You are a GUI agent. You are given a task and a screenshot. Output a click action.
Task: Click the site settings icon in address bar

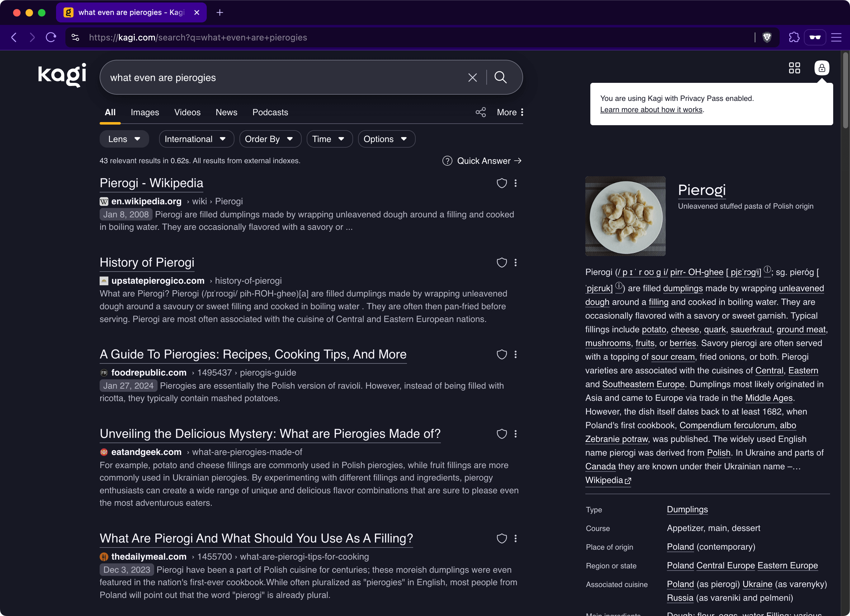(x=75, y=37)
